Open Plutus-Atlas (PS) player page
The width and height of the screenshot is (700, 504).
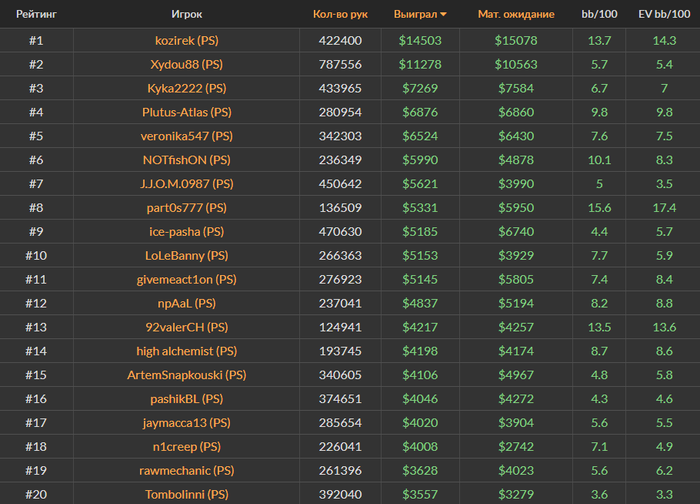[x=187, y=112]
